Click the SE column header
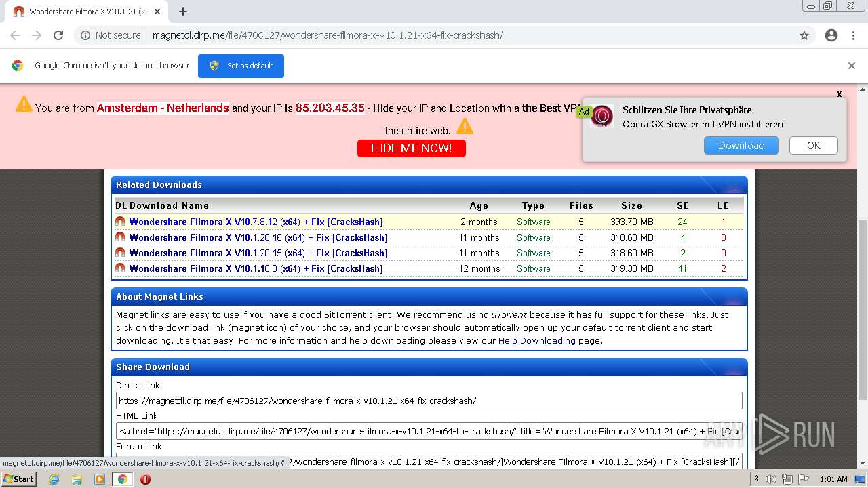The image size is (868, 488). (683, 205)
